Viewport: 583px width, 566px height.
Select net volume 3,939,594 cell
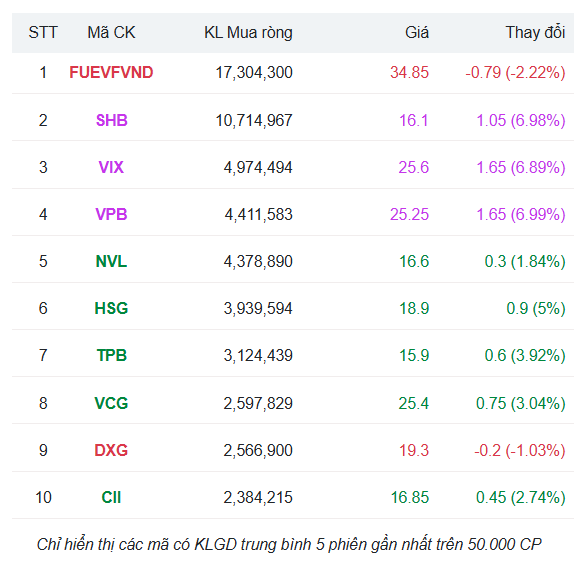pyautogui.click(x=258, y=308)
